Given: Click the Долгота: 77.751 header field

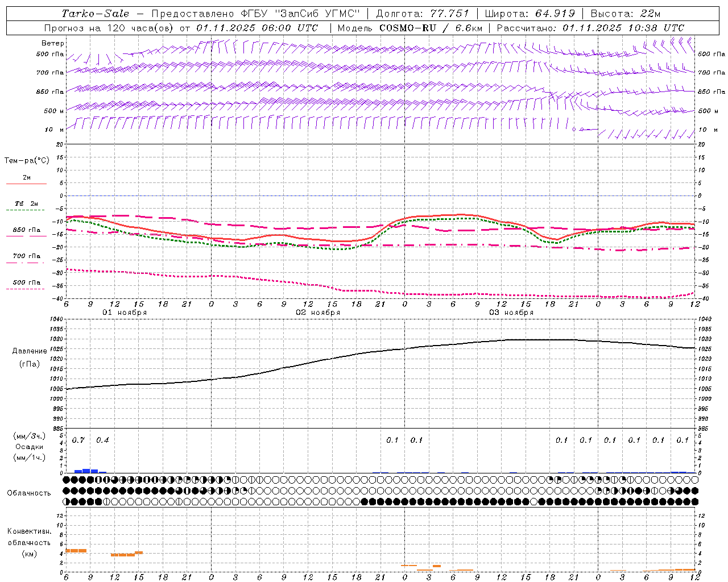Looking at the screenshot, I should (423, 14).
